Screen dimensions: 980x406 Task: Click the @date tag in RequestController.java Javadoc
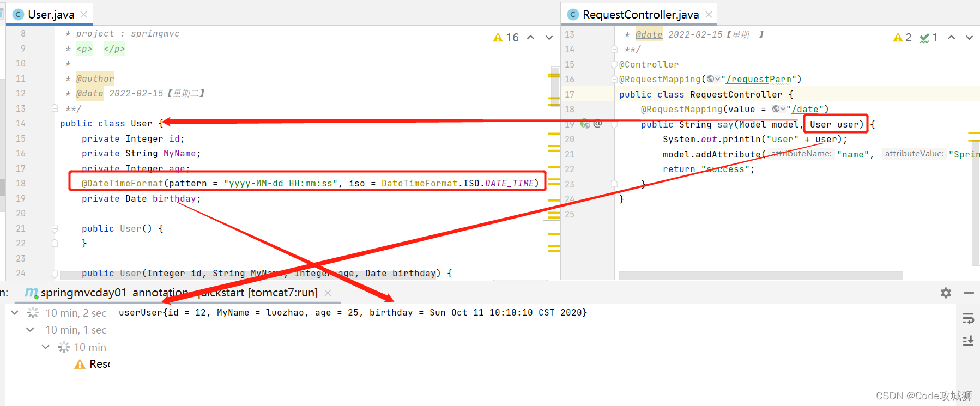pos(649,34)
